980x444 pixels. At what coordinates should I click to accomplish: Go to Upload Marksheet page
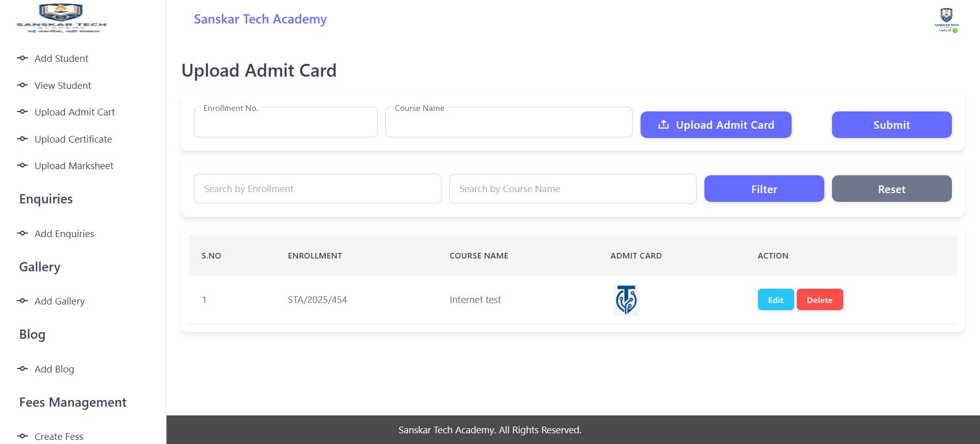coord(74,166)
